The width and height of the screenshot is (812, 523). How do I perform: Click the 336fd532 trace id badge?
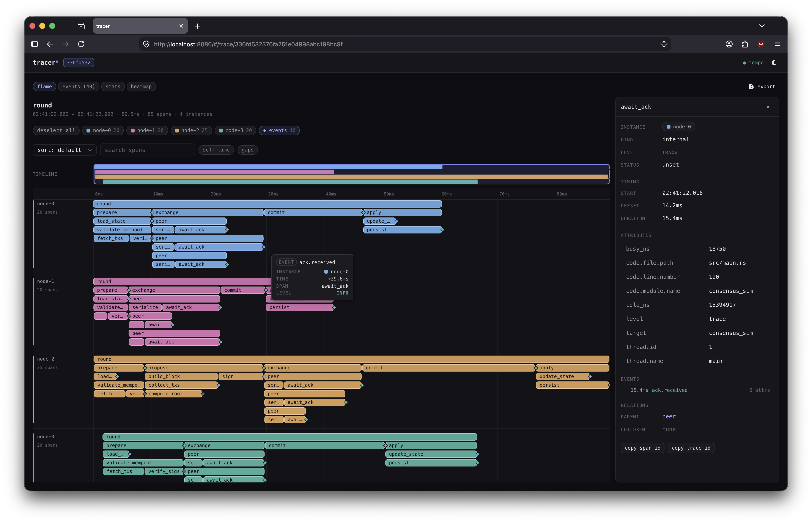pos(78,63)
